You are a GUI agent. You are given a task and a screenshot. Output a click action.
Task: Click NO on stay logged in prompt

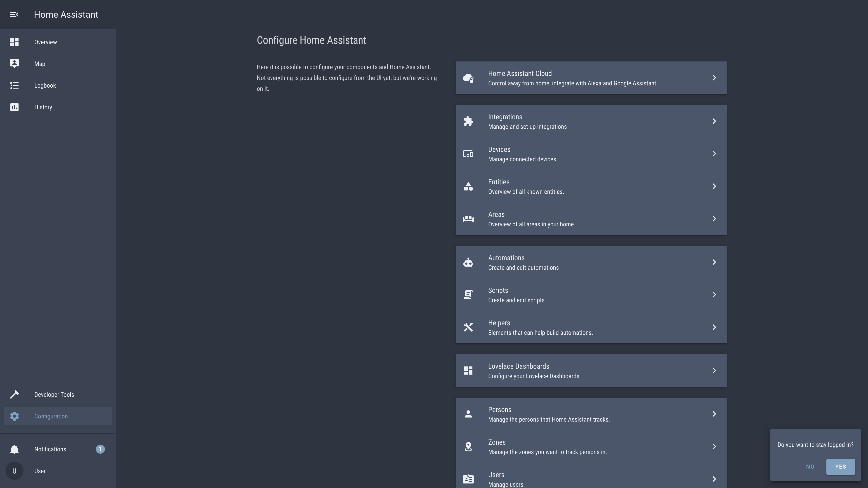(810, 467)
